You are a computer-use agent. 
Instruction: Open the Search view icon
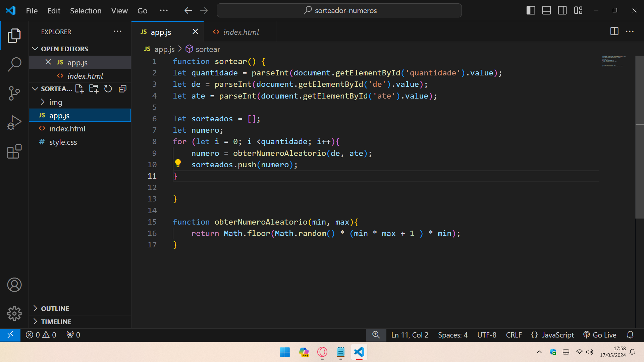(14, 64)
